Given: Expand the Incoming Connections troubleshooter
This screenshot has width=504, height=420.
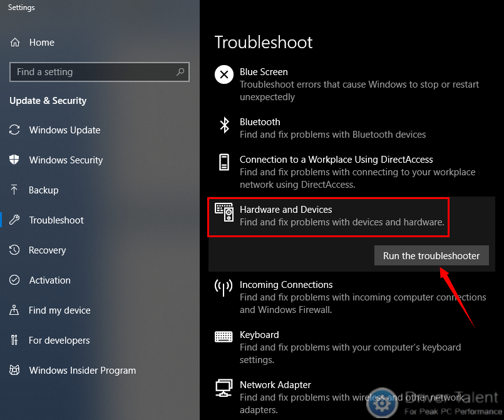Looking at the screenshot, I should pos(352,297).
